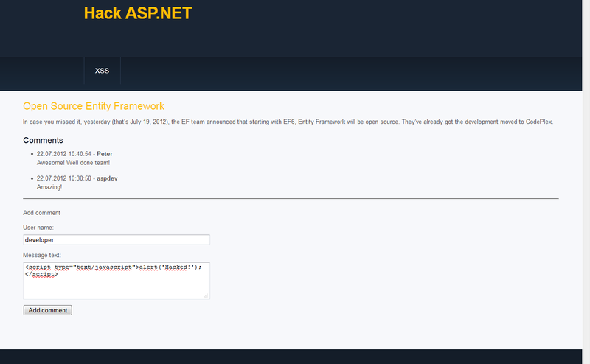The height and width of the screenshot is (364, 590).
Task: Click the Add comment label above User name
Action: [x=41, y=213]
